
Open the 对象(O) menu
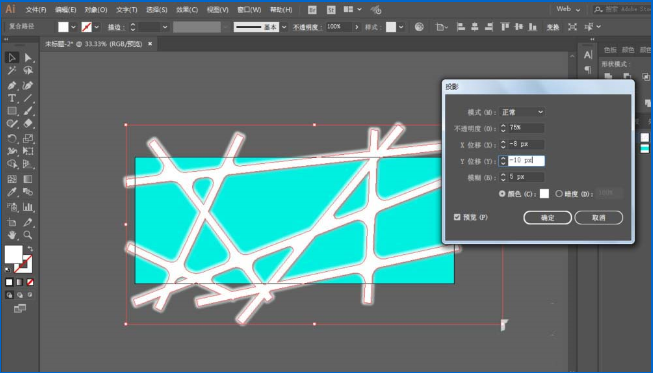[x=96, y=10]
